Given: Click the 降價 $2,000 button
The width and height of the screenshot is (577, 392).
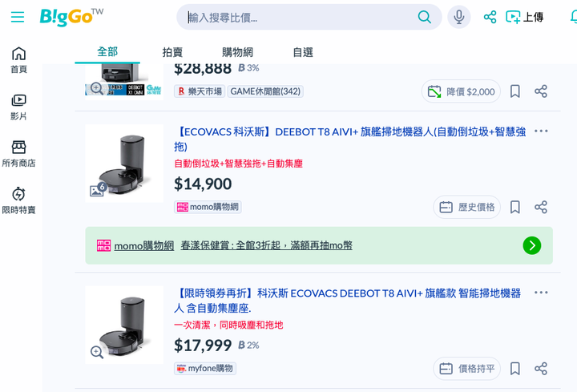Looking at the screenshot, I should point(461,91).
